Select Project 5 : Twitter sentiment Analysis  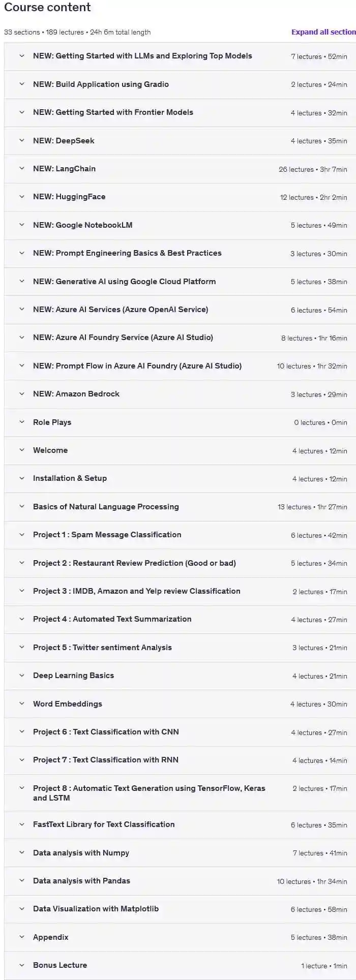(x=102, y=648)
